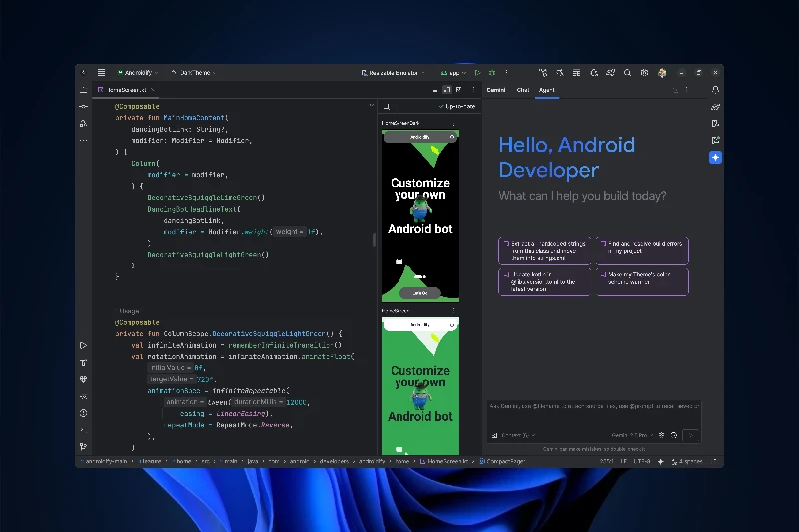
Task: Show more tool windows ellipsis icon
Action: 84,140
